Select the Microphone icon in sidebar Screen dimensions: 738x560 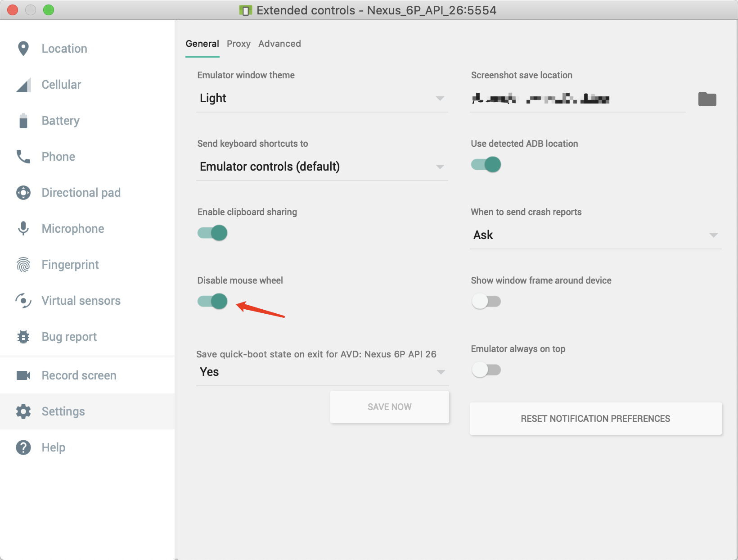(23, 228)
